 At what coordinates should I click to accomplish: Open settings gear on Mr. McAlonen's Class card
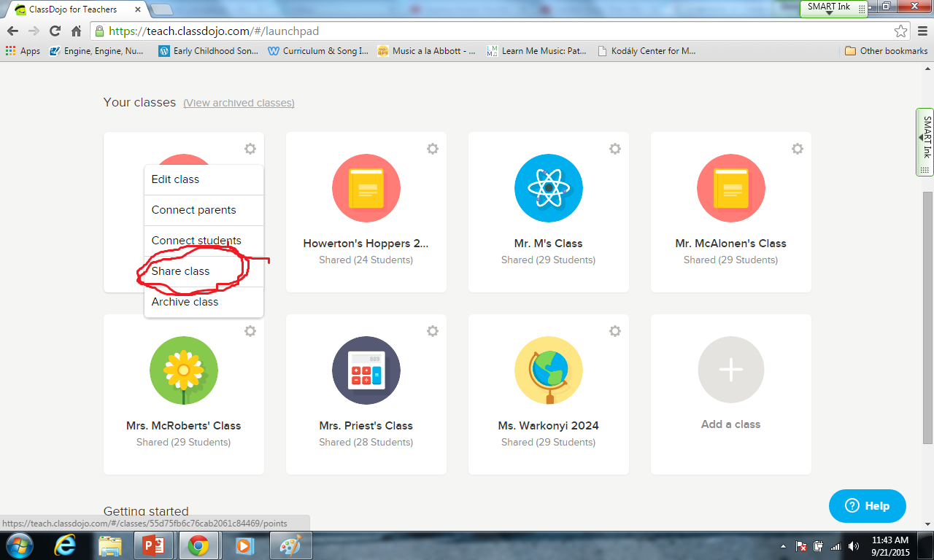[798, 149]
